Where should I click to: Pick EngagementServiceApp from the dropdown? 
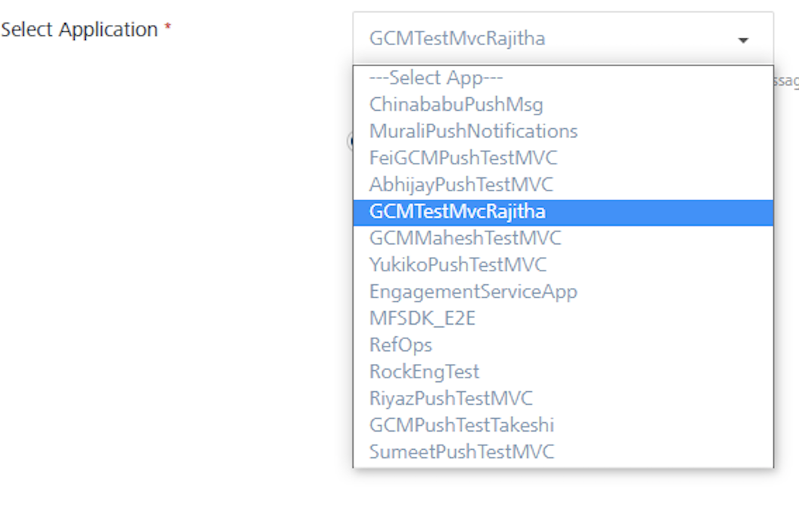[473, 292]
